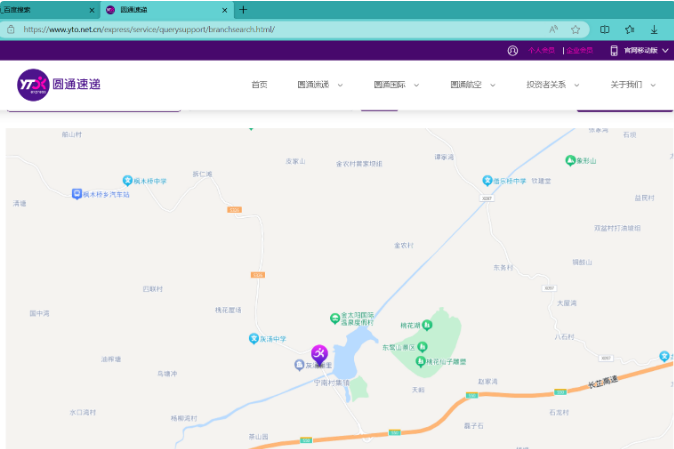Viewport: 674px width, 449px height.
Task: Select the 圆通速递 browser tab
Action: [167, 10]
